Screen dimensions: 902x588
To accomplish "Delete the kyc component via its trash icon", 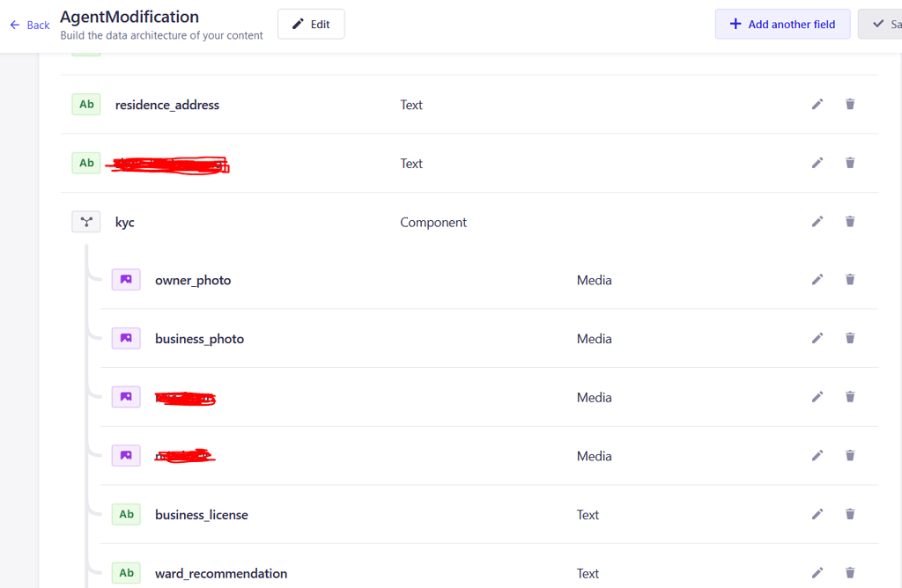I will pyautogui.click(x=849, y=221).
